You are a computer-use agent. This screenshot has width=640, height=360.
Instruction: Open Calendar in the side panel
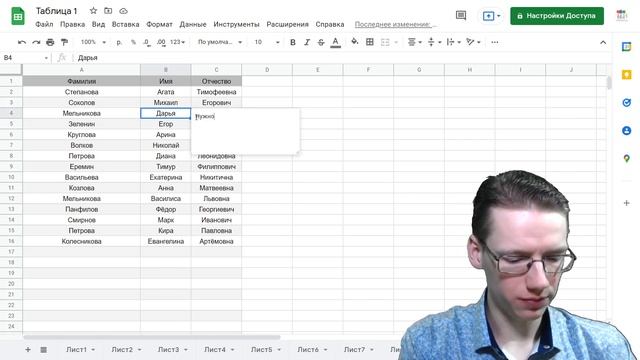coord(627,47)
